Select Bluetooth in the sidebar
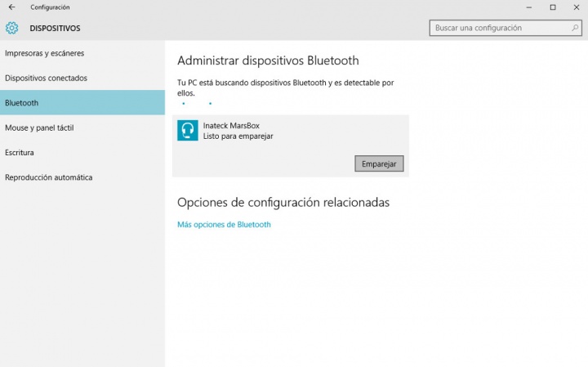Screen dimensions: 588x367 tap(22, 103)
